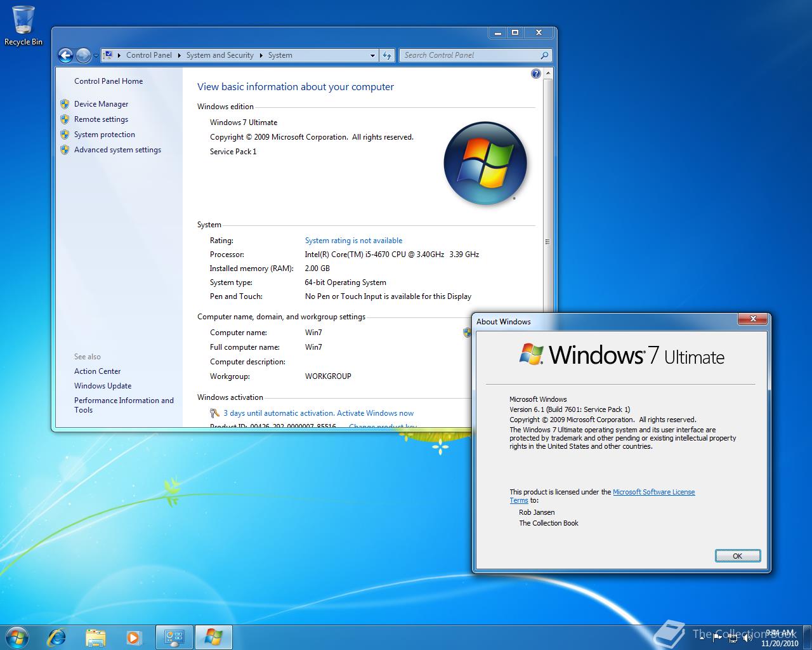The width and height of the screenshot is (812, 650).
Task: Go back using the Back arrow button
Action: (65, 56)
